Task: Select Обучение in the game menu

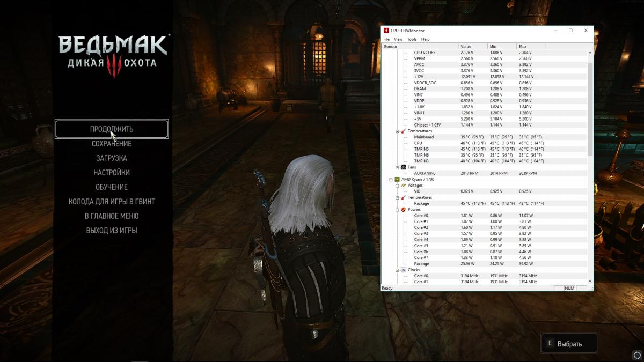Action: click(x=112, y=187)
